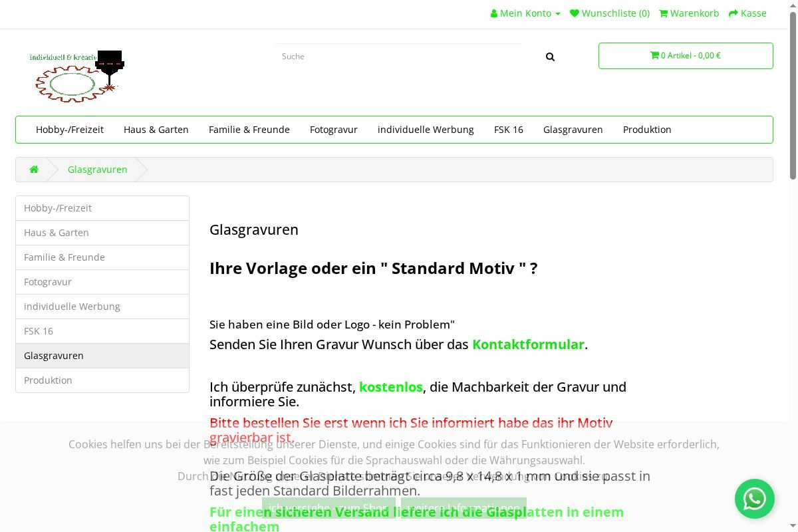
Task: Open individuelle Werbung menu item
Action: 426,130
